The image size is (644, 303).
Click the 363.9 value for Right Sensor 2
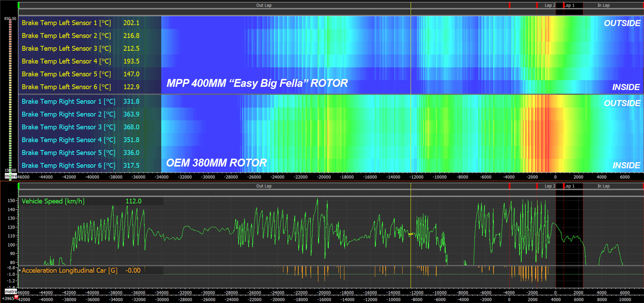[131, 114]
